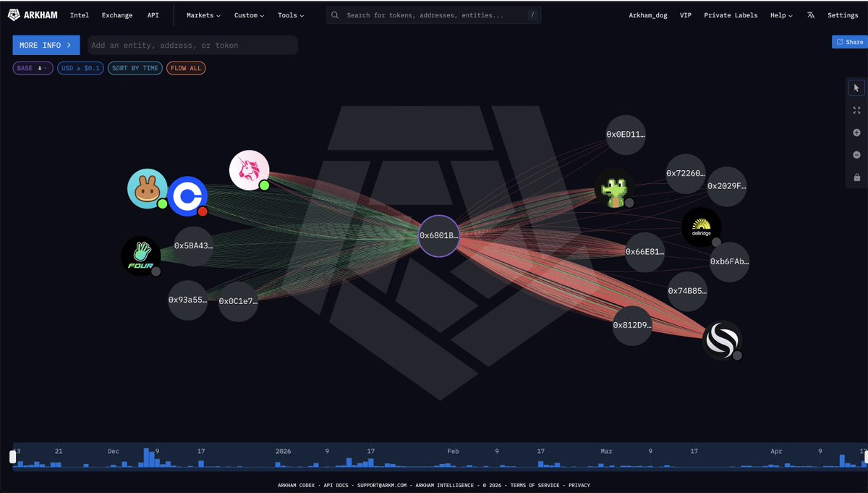Focus the tokens, addresses, entities search box

tap(433, 15)
